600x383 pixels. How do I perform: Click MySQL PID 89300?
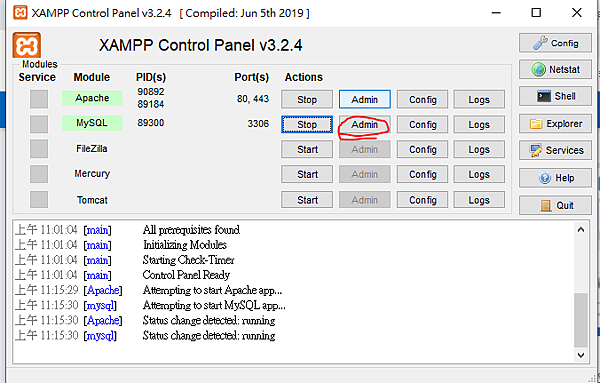click(151, 123)
